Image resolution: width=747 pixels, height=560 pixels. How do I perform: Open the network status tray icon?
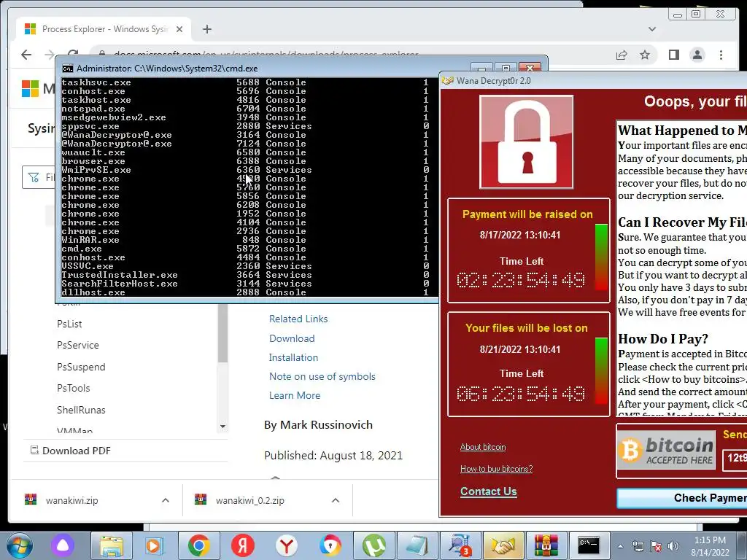coord(638,546)
